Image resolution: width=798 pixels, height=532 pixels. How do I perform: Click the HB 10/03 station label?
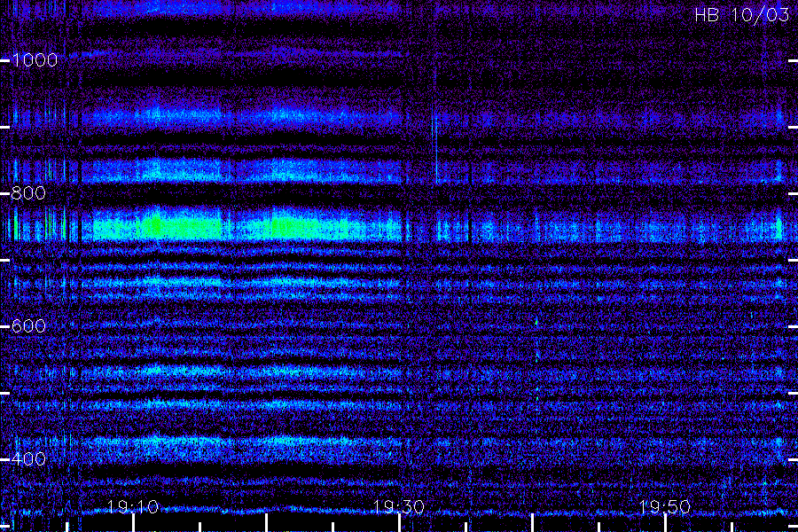(742, 15)
